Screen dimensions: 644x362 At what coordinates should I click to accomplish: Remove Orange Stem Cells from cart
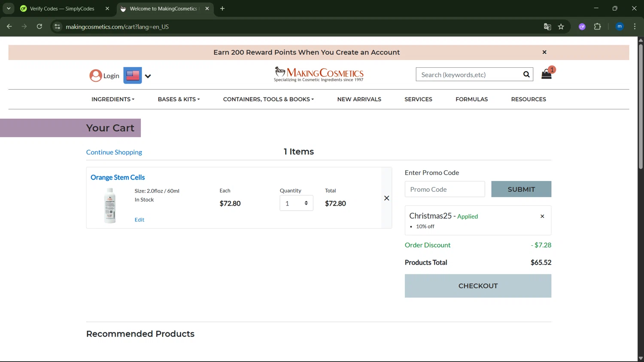(386, 198)
